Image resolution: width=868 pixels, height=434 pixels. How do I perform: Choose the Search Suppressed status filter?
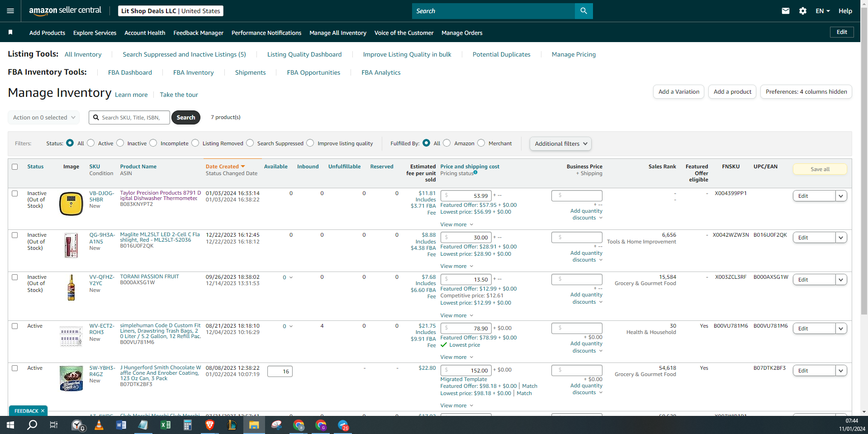(x=250, y=143)
